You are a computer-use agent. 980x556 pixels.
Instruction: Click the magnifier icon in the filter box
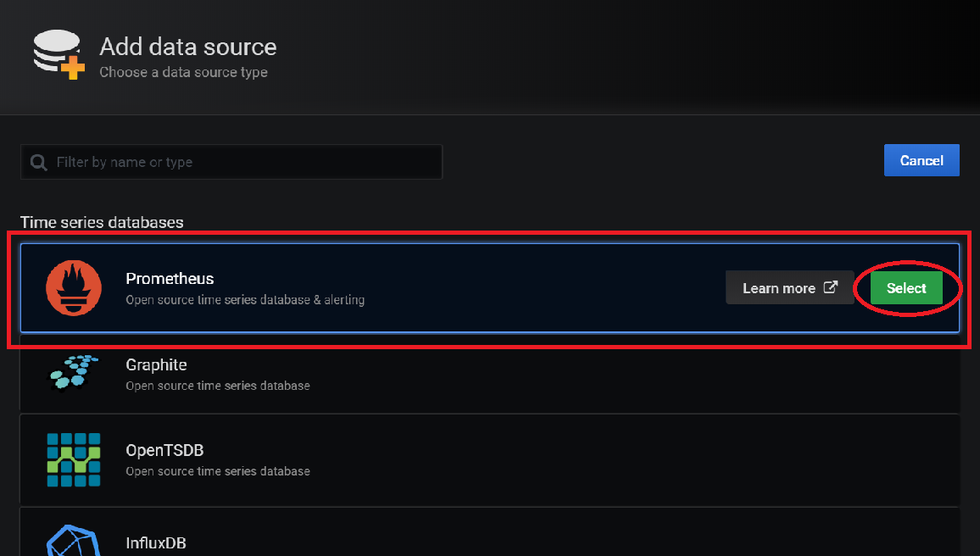click(x=39, y=163)
